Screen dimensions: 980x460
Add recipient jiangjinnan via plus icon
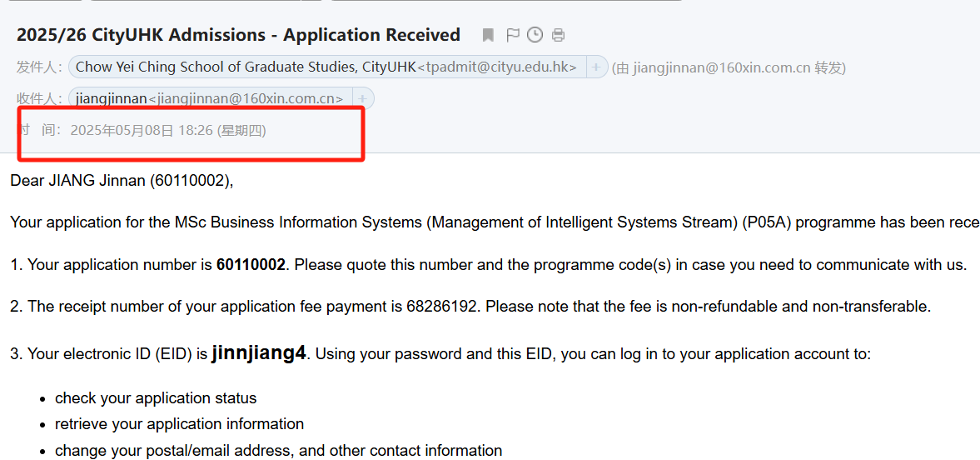click(x=362, y=98)
